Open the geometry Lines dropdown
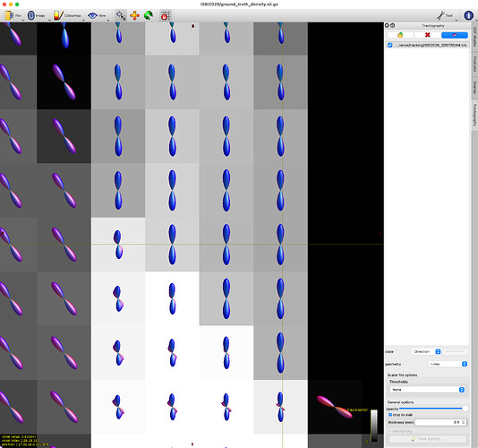Image resolution: width=478 pixels, height=448 pixels. pos(448,364)
